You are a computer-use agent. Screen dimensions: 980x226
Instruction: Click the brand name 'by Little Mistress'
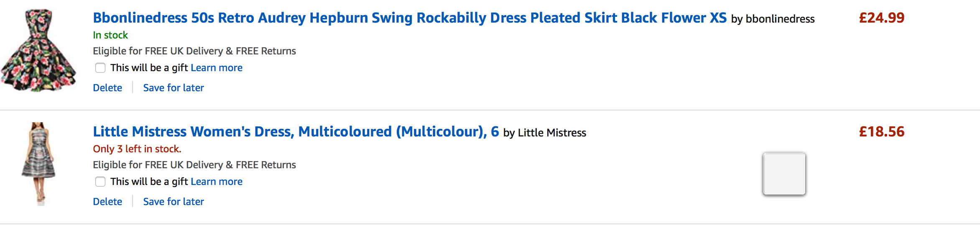[545, 133]
